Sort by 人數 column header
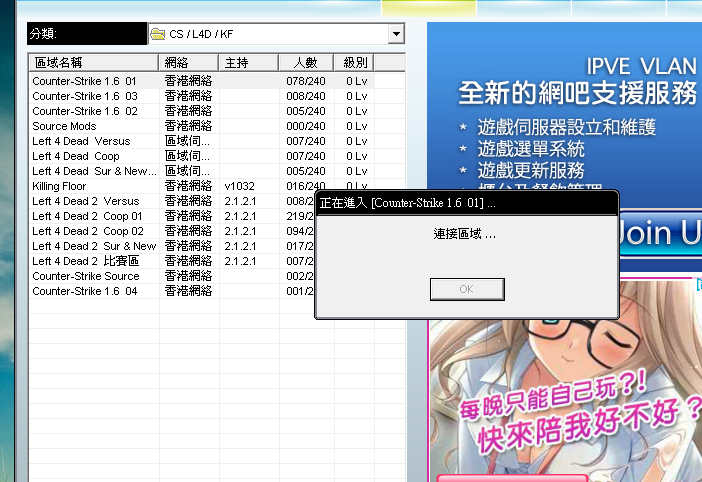Viewport: 702px width, 482px height. [x=306, y=63]
